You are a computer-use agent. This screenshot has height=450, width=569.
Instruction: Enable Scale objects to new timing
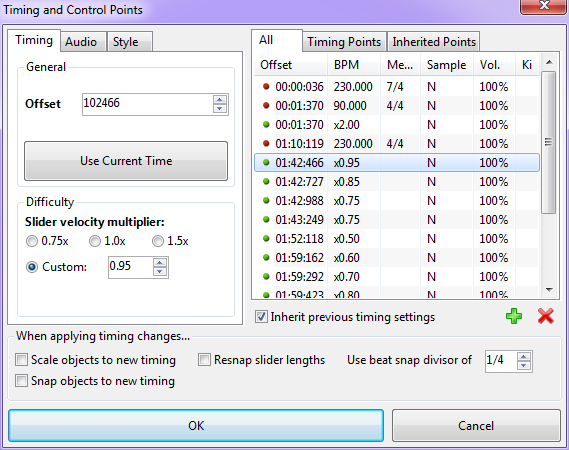[21, 360]
